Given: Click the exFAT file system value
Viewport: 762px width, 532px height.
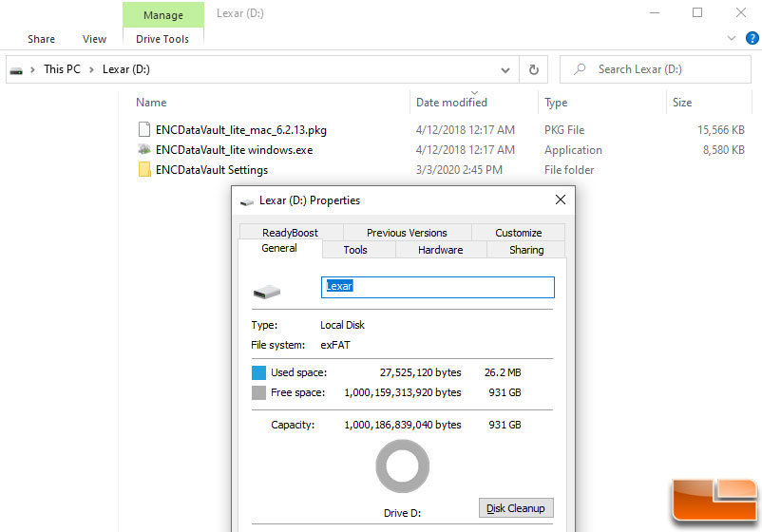Looking at the screenshot, I should point(335,345).
